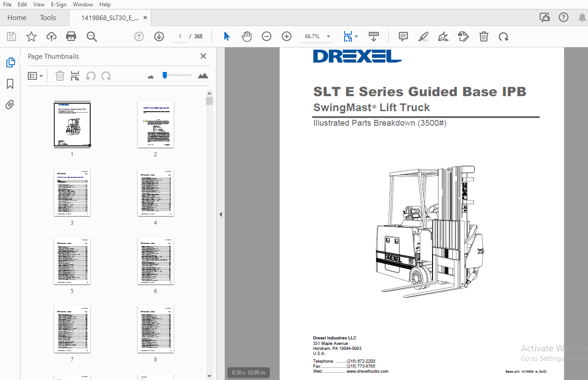Select page 2 thumbnail

pyautogui.click(x=155, y=124)
